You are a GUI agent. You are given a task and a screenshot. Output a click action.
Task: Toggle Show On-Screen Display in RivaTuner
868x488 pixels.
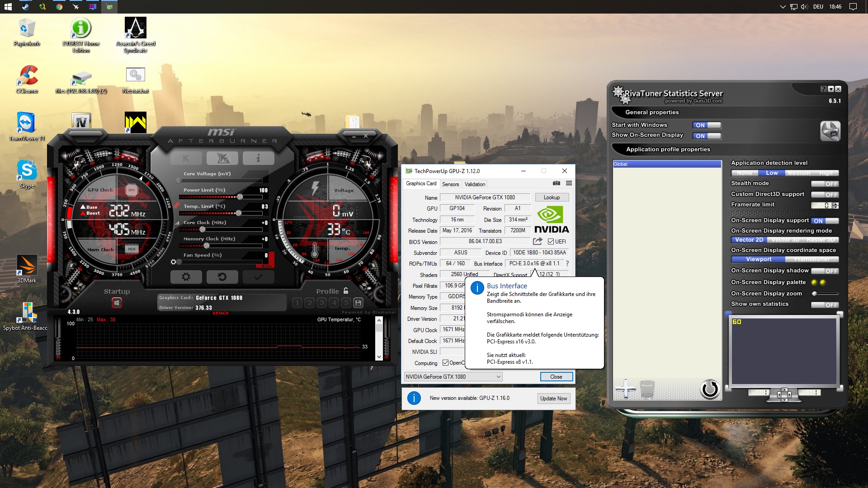pyautogui.click(x=707, y=136)
